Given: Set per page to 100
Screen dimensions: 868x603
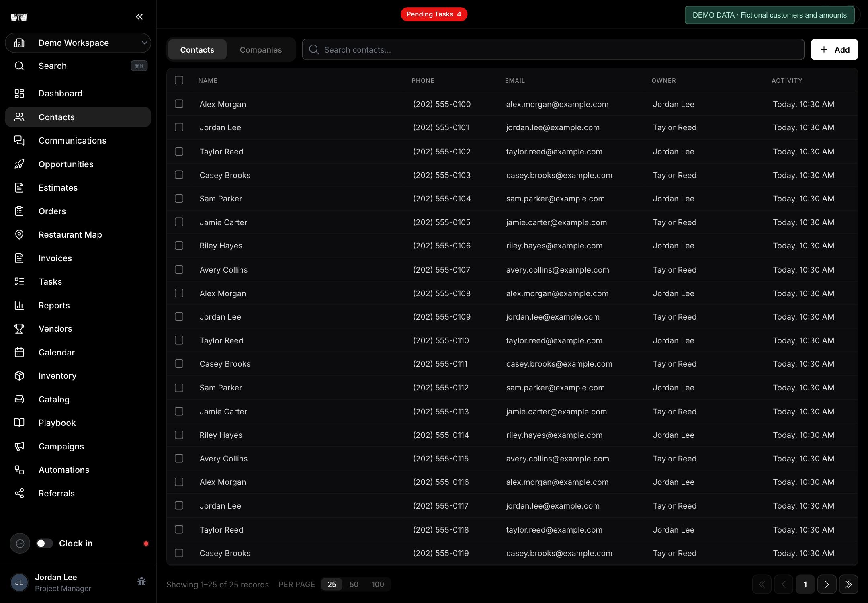Looking at the screenshot, I should point(378,585).
